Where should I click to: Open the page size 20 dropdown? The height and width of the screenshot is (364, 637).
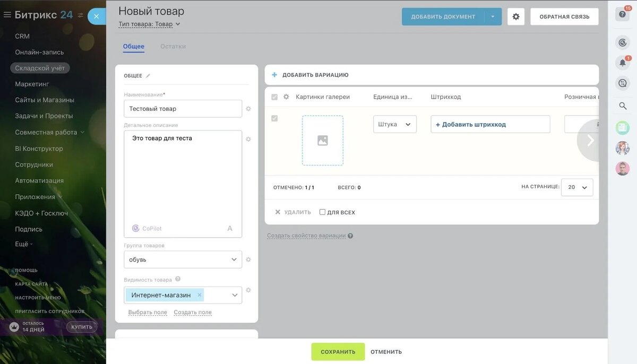pyautogui.click(x=577, y=187)
